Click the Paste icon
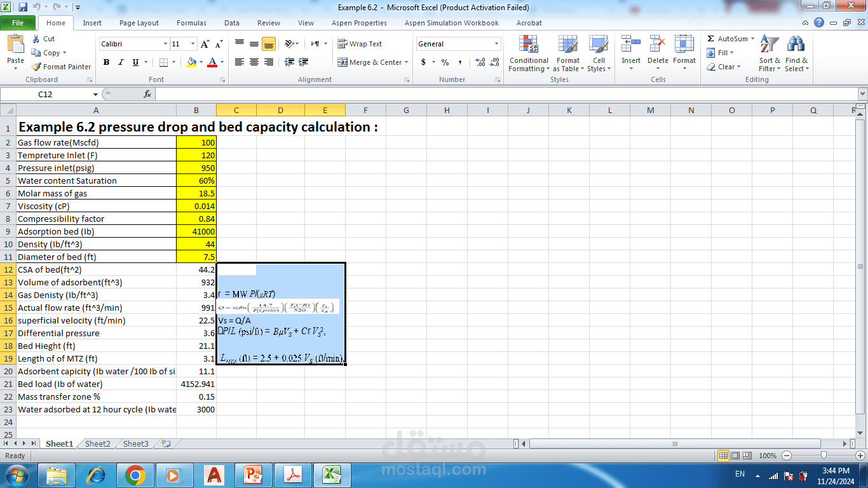Viewport: 868px width, 488px height. (15, 44)
